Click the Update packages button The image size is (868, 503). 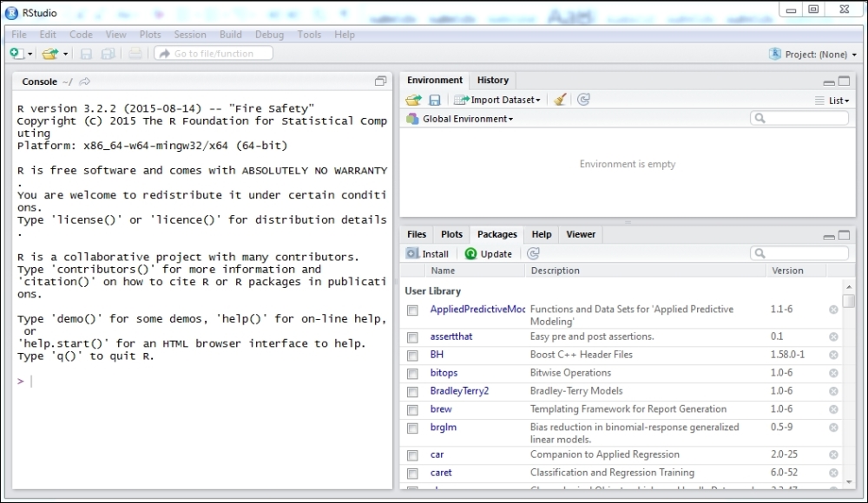click(x=488, y=254)
